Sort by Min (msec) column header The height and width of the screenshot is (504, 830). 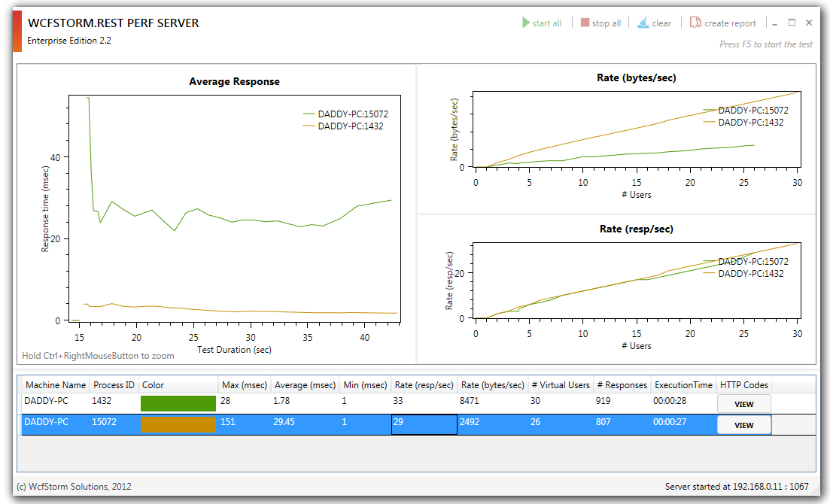[365, 385]
